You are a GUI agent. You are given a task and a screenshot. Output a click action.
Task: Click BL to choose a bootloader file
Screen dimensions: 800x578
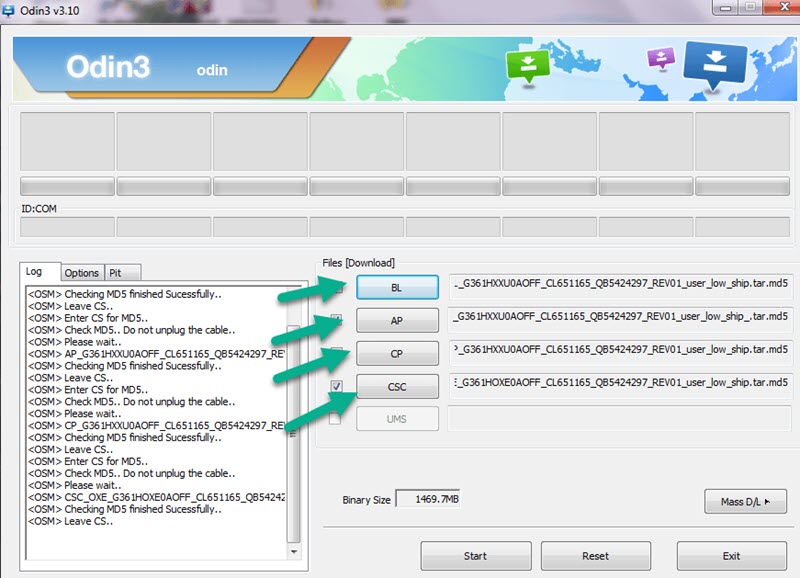click(x=397, y=286)
